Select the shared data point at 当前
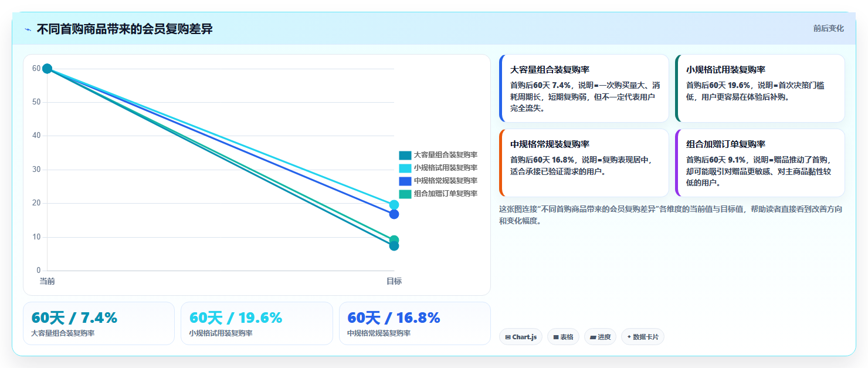This screenshot has height=368, width=868. (x=48, y=69)
